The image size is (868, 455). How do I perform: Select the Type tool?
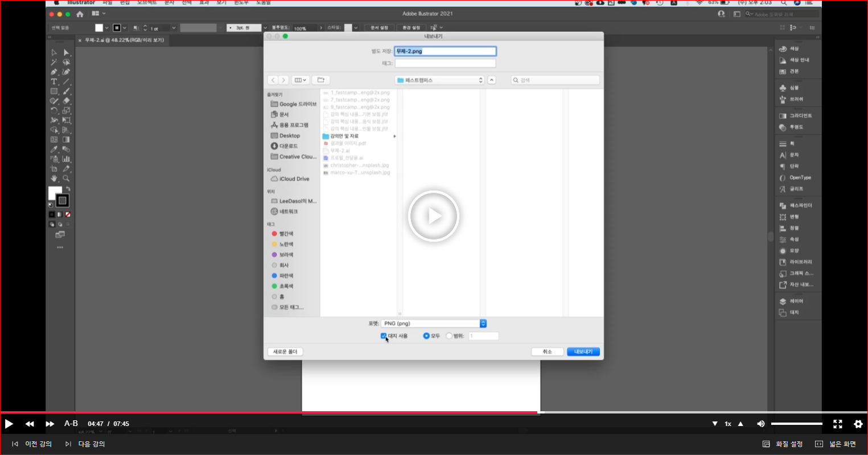(54, 82)
